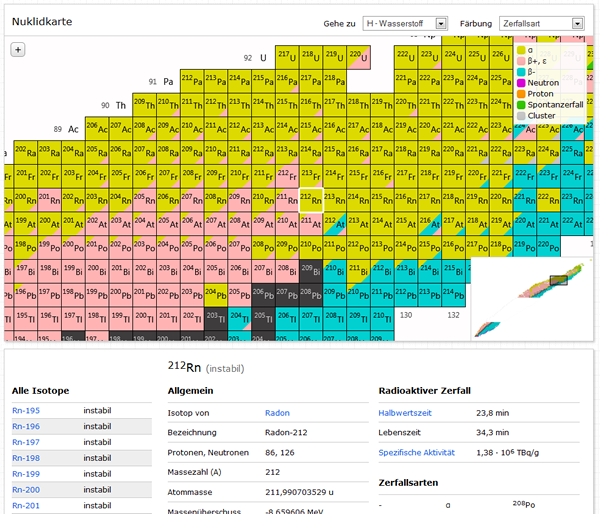Viewport: 600px width, 514px height.
Task: Click the 208Po decay product text
Action: [x=524, y=505]
